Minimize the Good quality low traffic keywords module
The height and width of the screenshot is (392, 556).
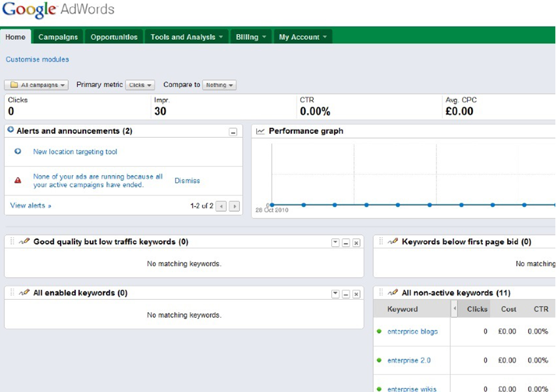coord(346,242)
